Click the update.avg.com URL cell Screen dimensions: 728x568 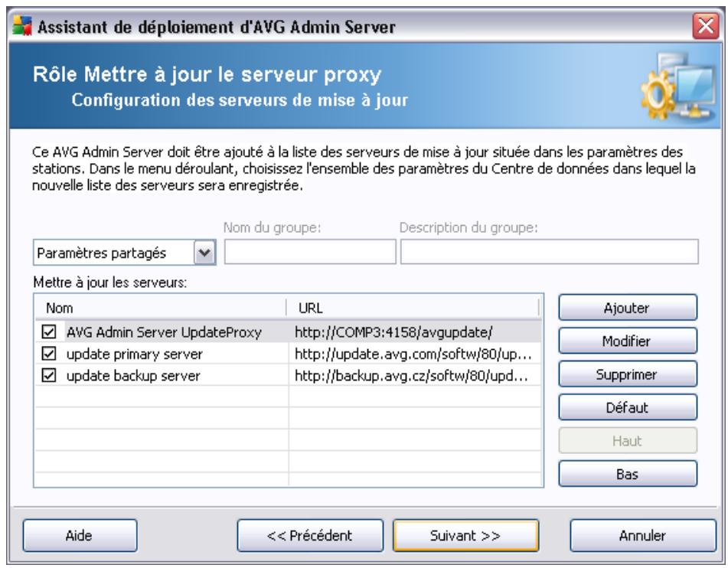tap(413, 354)
